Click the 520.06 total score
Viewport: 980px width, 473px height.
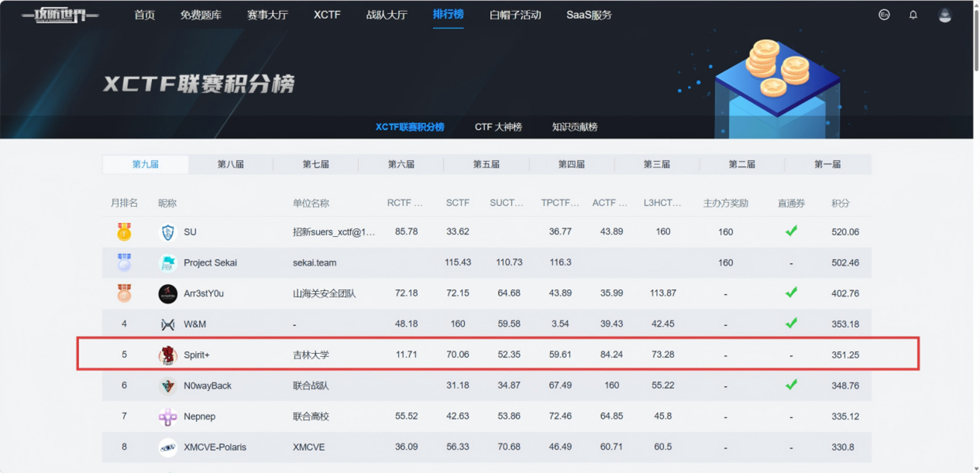[x=845, y=232]
